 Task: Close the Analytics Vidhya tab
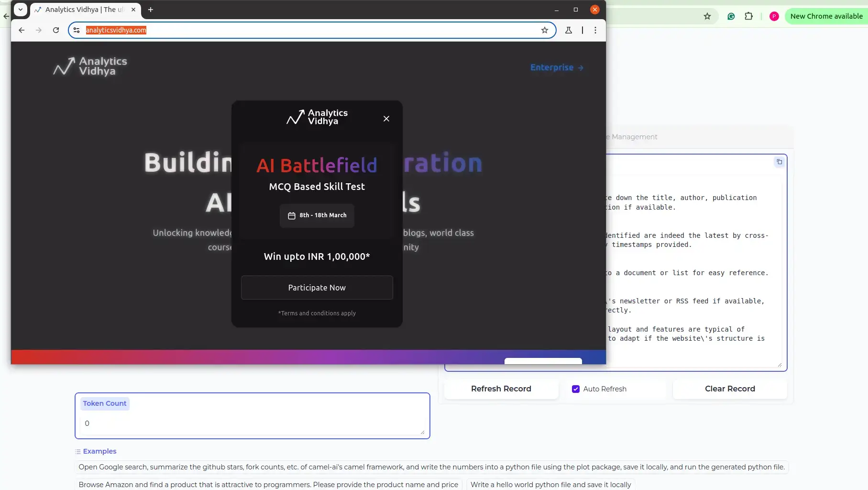point(133,10)
